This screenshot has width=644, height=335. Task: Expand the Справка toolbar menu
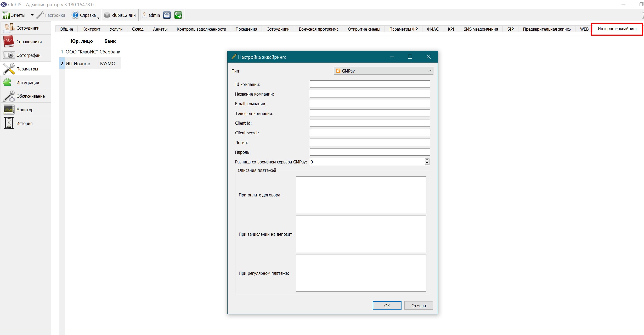click(x=86, y=15)
